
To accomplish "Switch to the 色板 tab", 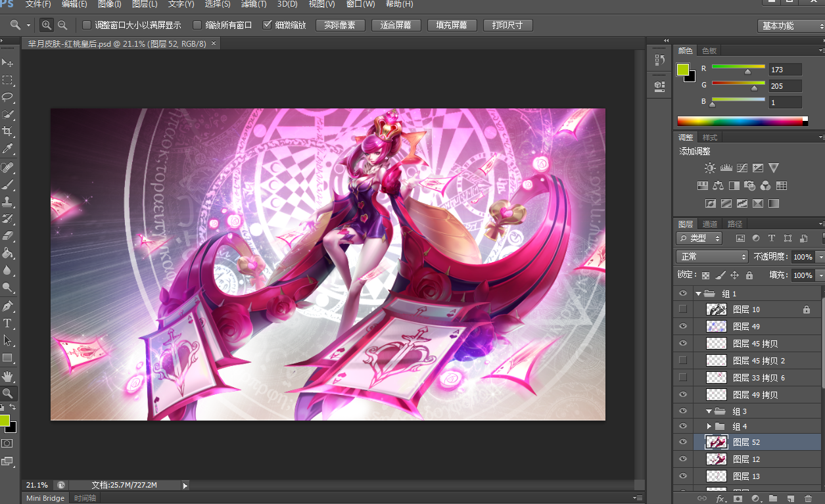I will (x=709, y=51).
